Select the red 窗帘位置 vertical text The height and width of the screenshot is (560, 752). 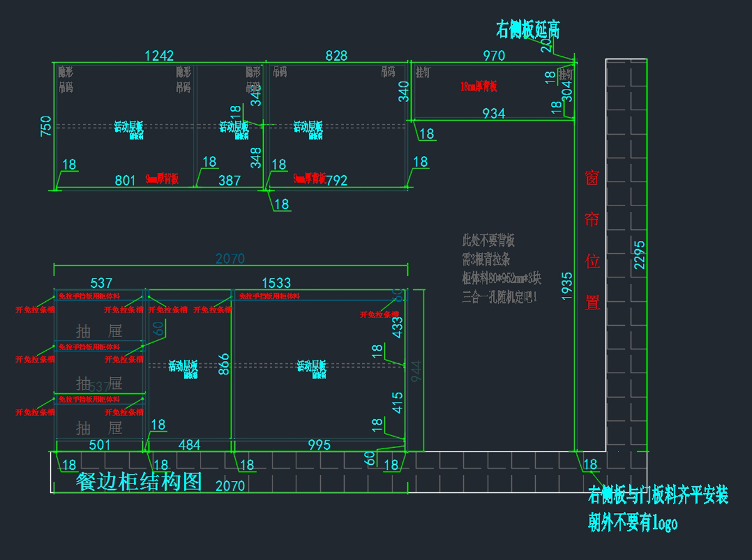coord(592,240)
